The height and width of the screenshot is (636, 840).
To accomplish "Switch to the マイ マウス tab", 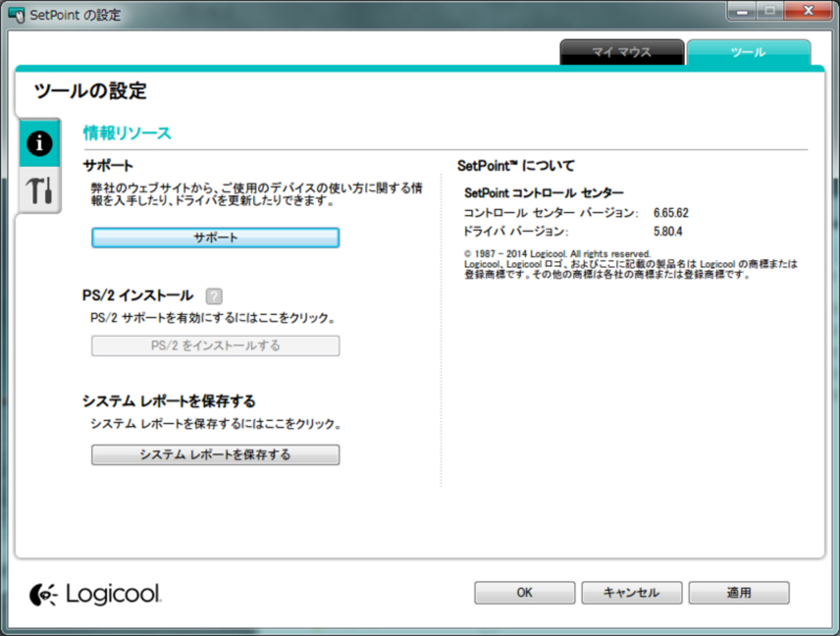I will pos(621,52).
